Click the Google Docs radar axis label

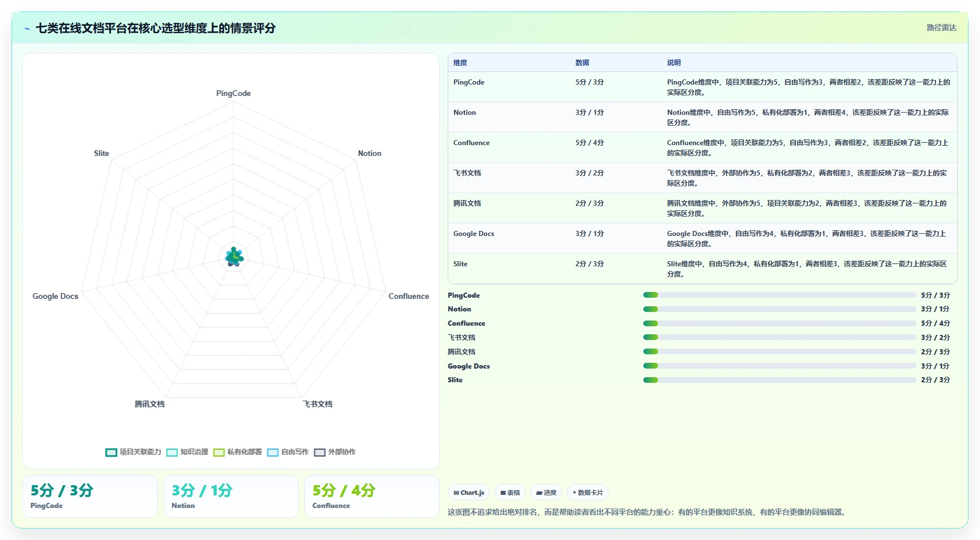[55, 296]
